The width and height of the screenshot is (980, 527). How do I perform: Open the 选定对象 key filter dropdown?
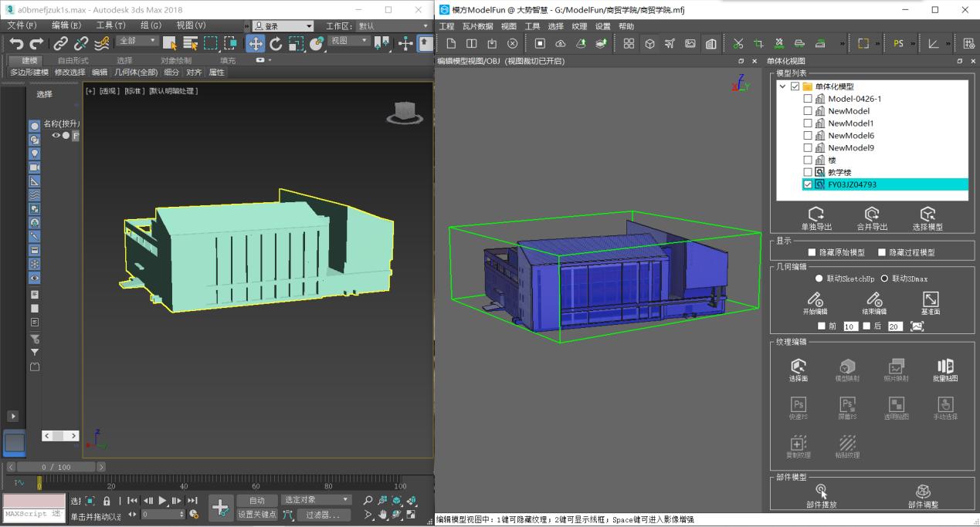tap(316, 500)
